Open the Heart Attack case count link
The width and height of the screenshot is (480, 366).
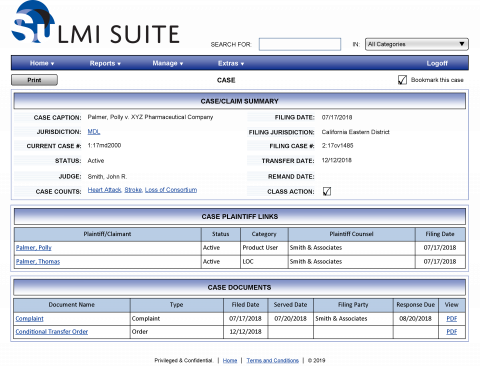(x=104, y=190)
